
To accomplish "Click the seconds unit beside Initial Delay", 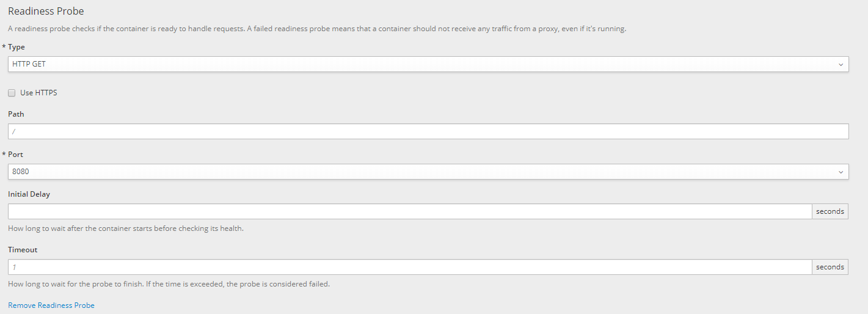I will (830, 211).
